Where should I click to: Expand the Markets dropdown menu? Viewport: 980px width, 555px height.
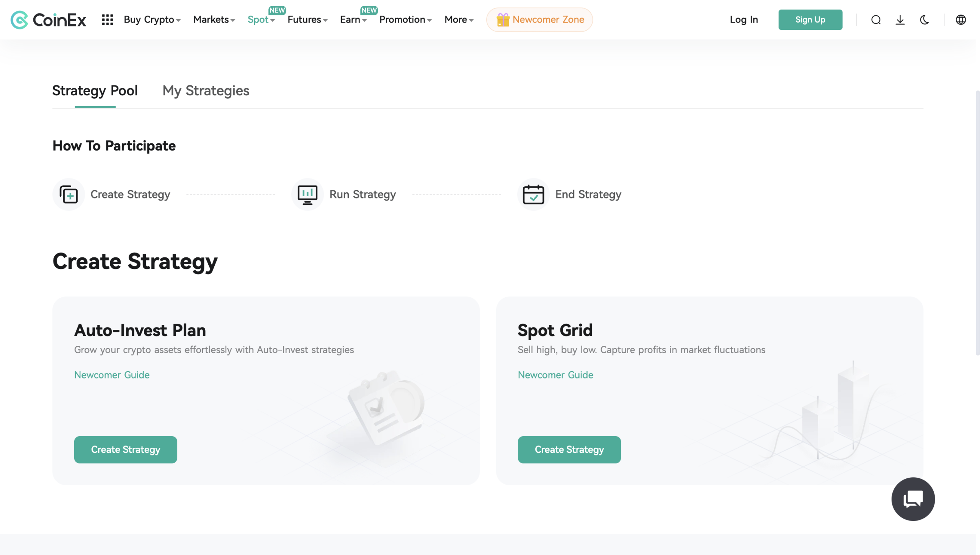pyautogui.click(x=214, y=20)
